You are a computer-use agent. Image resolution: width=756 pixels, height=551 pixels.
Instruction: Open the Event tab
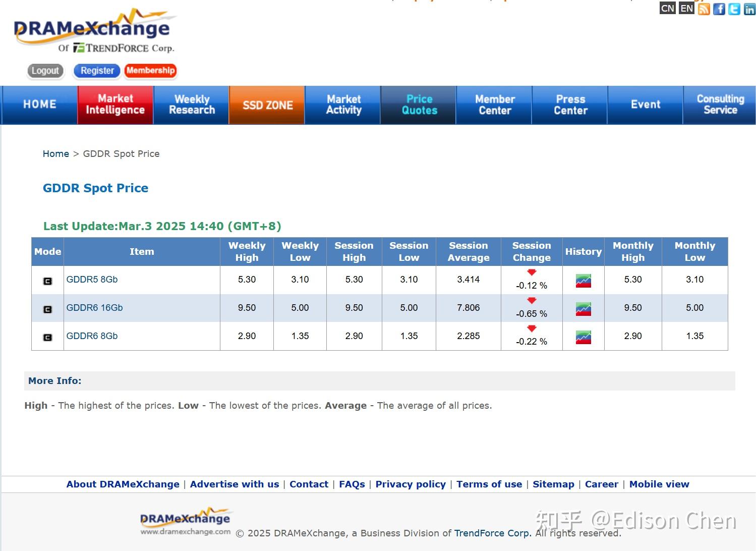click(646, 104)
